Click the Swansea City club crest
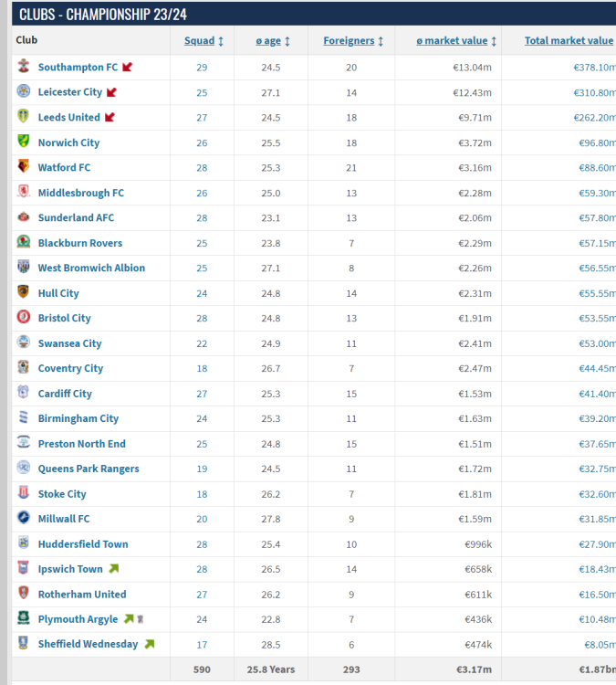 [24, 342]
